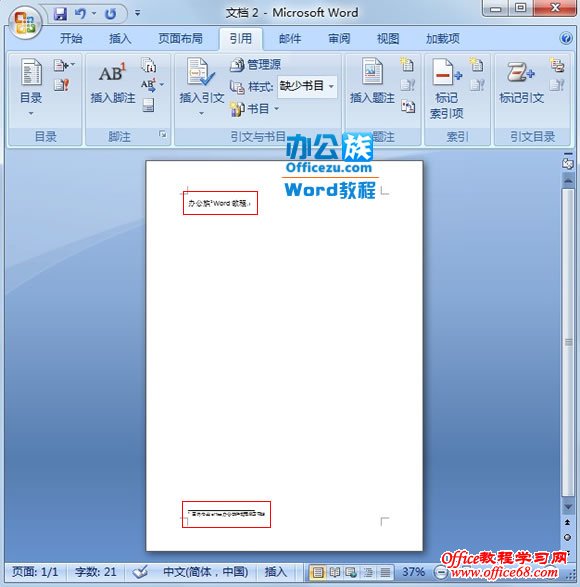The width and height of the screenshot is (580, 587).
Task: Click the document text 办公族 Word 教程
Action: tap(219, 203)
